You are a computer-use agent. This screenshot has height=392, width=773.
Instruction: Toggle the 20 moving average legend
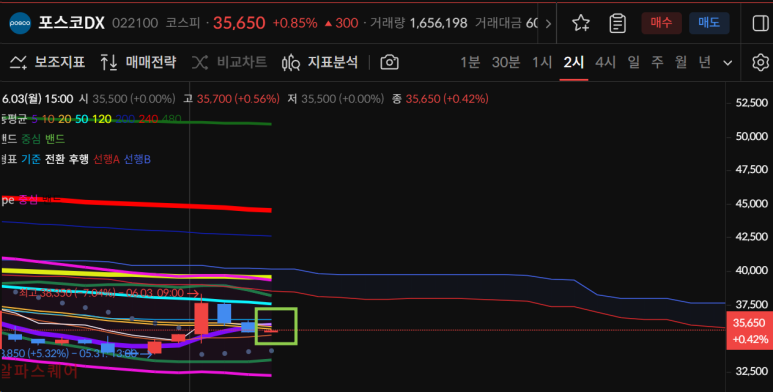64,119
